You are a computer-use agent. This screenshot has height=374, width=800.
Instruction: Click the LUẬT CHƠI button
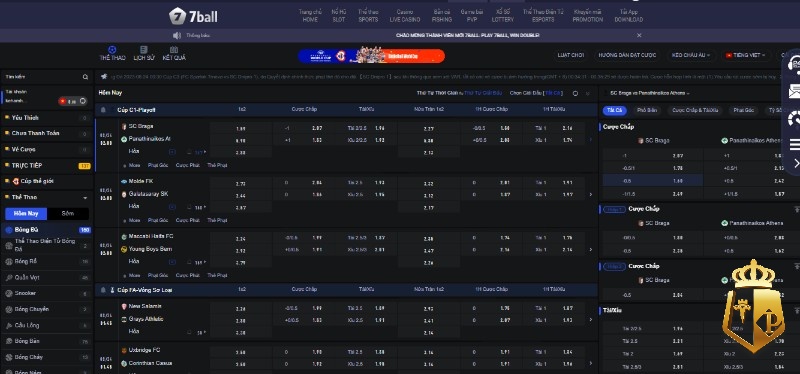[x=570, y=55]
